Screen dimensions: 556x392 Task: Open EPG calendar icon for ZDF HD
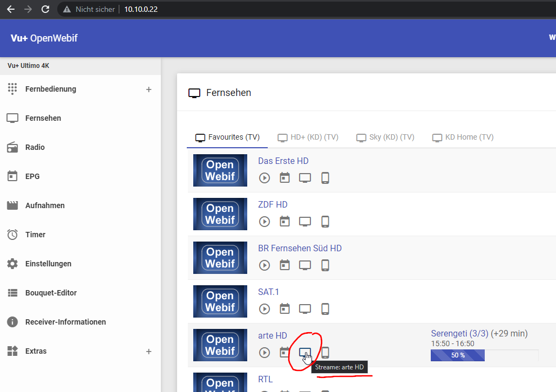pyautogui.click(x=284, y=221)
